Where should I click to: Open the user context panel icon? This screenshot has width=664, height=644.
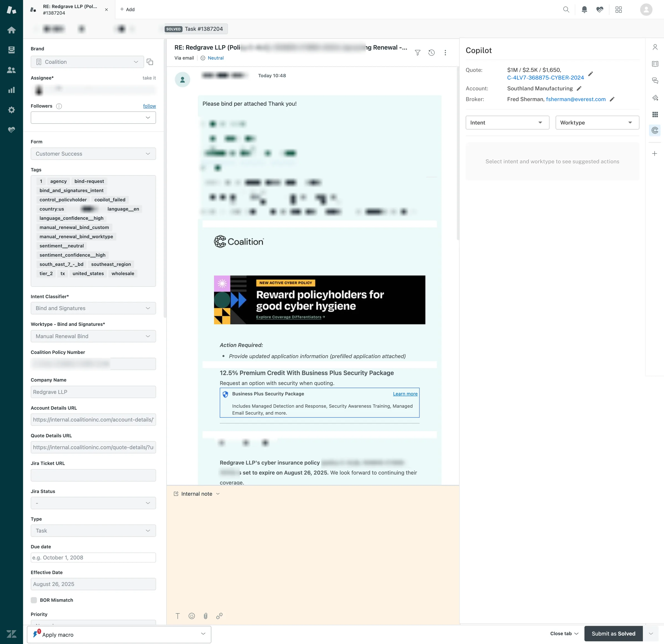pyautogui.click(x=655, y=47)
